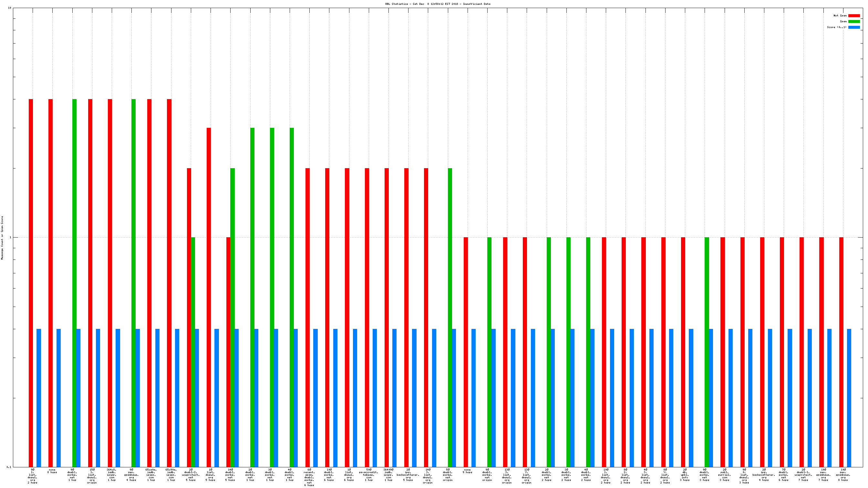Click the '1' tick on the y-axis
Viewport: 868px width, 488px height.
click(x=10, y=238)
